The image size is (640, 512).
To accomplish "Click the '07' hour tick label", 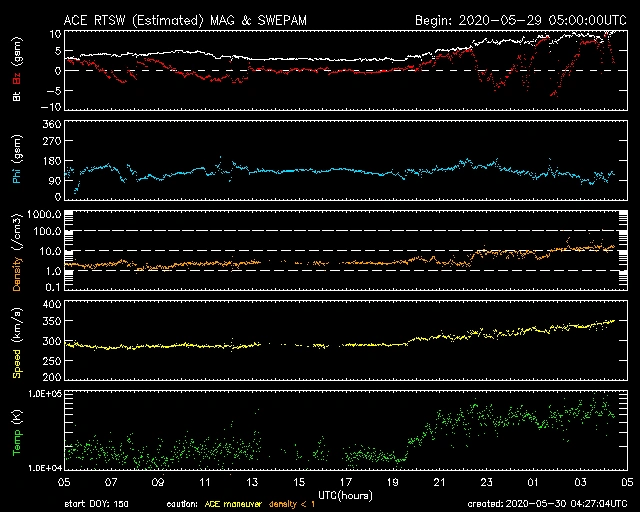I will click(x=111, y=482).
